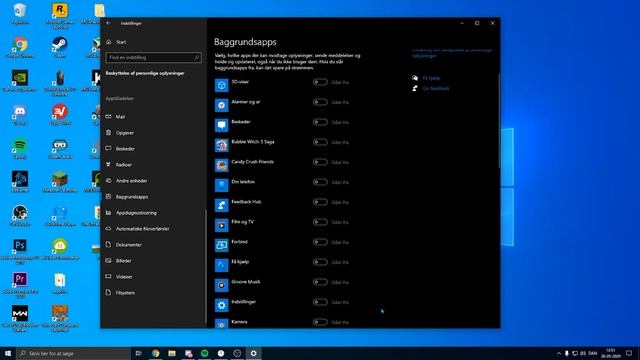Open Spotify from the taskbar
Viewport: 640px width, 360px height.
204,353
